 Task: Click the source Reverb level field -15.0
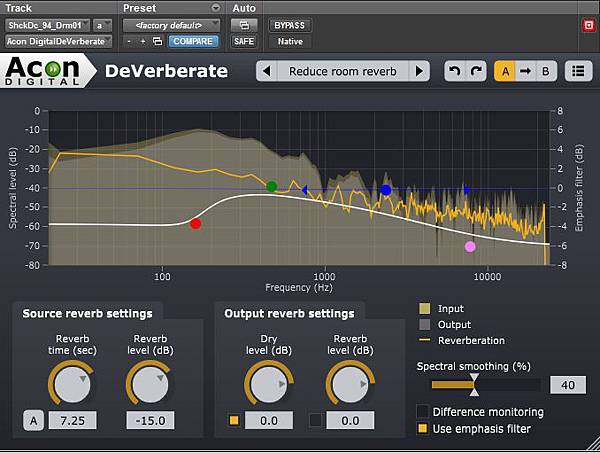coord(150,420)
